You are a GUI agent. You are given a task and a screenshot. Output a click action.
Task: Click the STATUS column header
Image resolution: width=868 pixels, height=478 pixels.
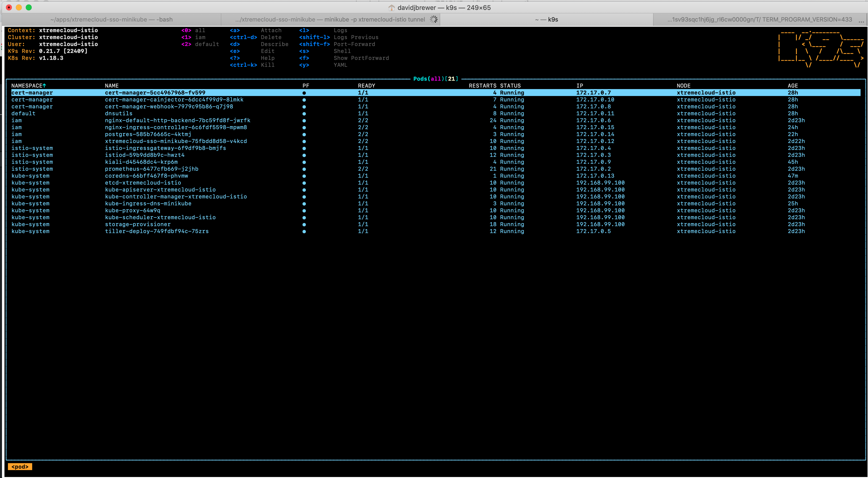510,86
